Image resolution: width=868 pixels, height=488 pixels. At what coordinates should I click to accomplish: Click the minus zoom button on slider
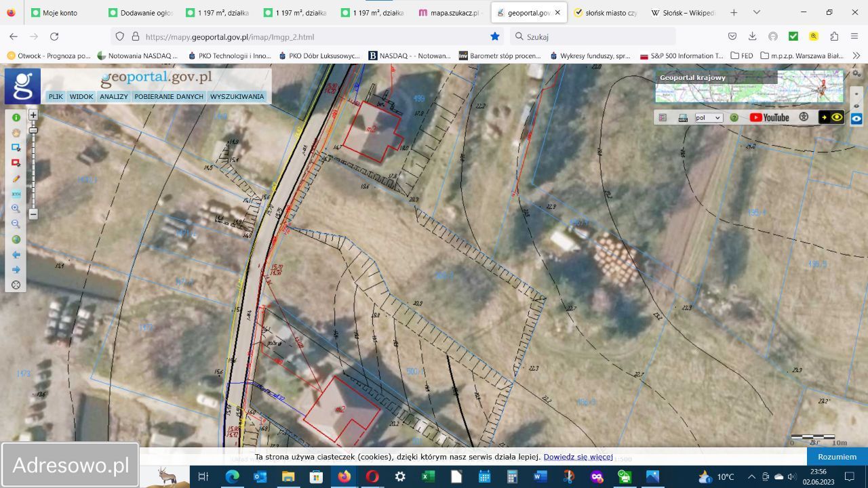point(33,214)
